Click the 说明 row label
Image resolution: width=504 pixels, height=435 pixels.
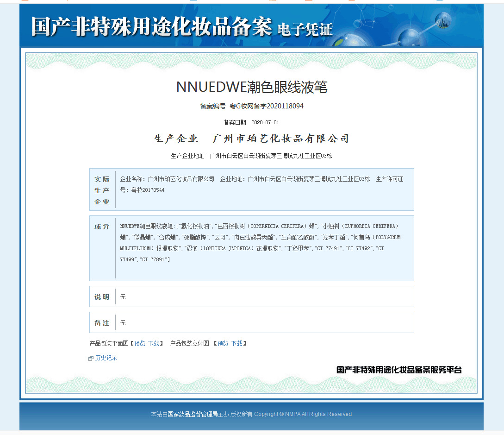click(x=102, y=297)
